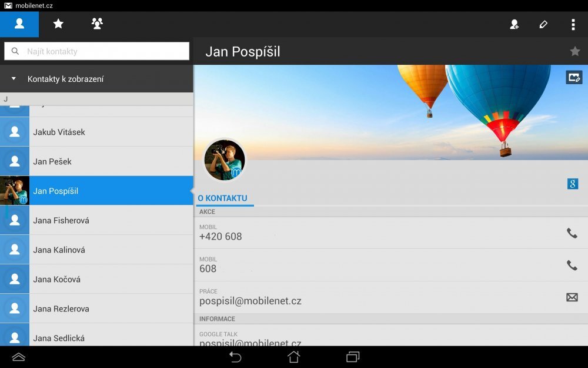Image resolution: width=588 pixels, height=368 pixels.
Task: Open the Contacts tab icon
Action: pos(19,24)
